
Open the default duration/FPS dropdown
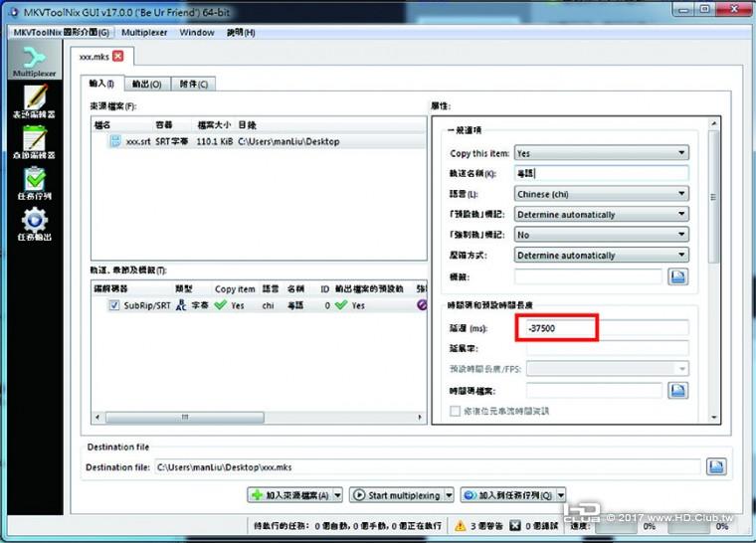(607, 369)
